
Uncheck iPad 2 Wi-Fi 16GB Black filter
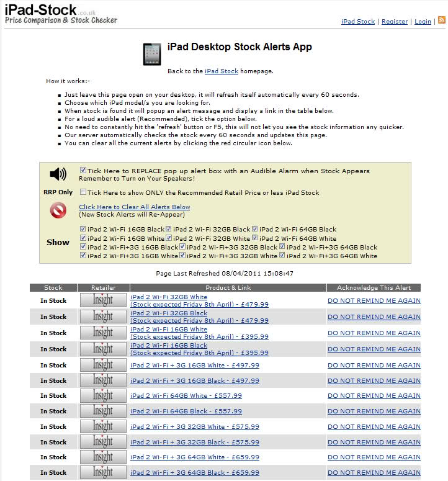point(83,228)
